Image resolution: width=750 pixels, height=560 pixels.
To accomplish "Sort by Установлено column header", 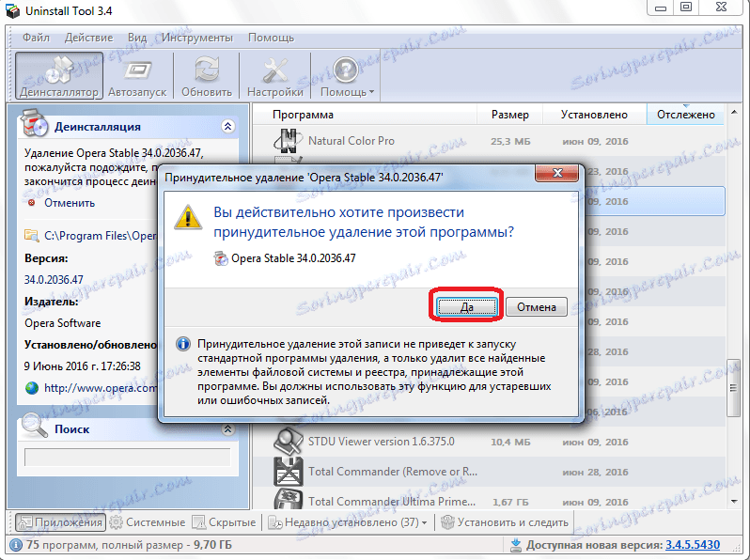I will (x=594, y=115).
